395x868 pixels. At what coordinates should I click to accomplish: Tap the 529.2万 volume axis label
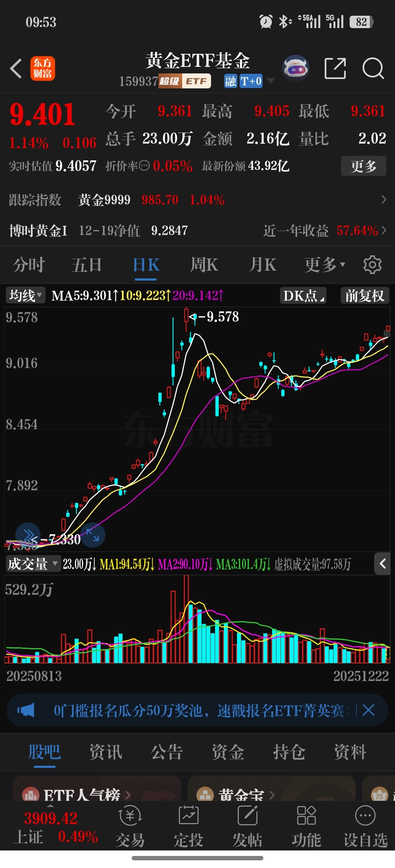[29, 589]
